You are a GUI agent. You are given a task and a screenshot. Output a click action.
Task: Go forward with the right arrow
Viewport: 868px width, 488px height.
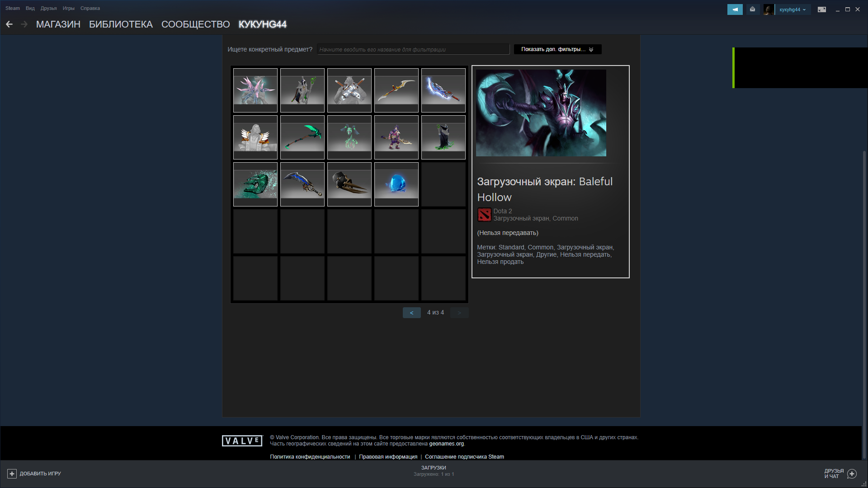24,24
